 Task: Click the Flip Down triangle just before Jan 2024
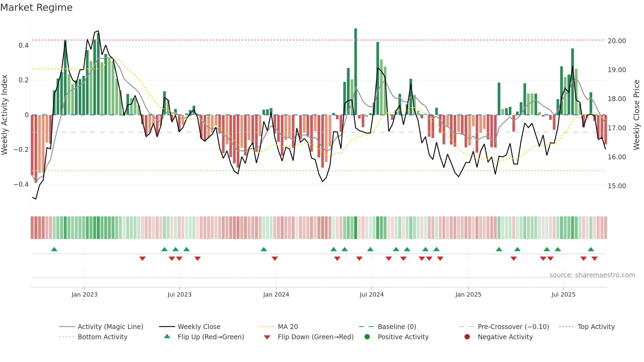click(x=275, y=258)
